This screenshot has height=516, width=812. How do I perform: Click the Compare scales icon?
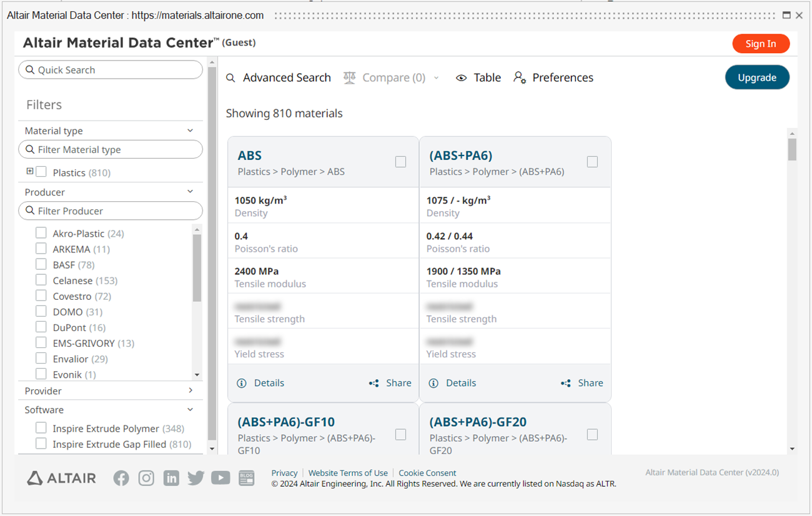[349, 77]
